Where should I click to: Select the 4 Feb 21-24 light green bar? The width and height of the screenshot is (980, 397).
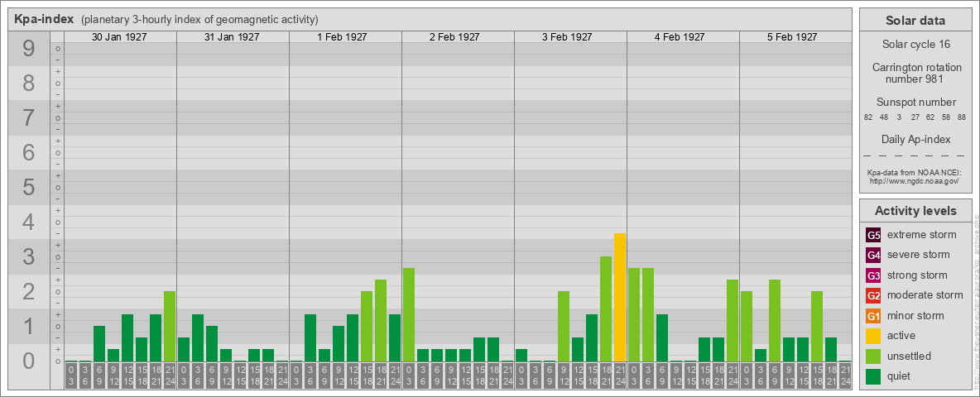(733, 321)
